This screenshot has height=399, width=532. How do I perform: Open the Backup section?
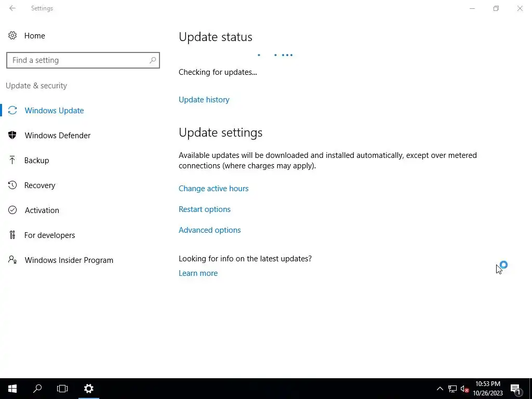[37, 160]
